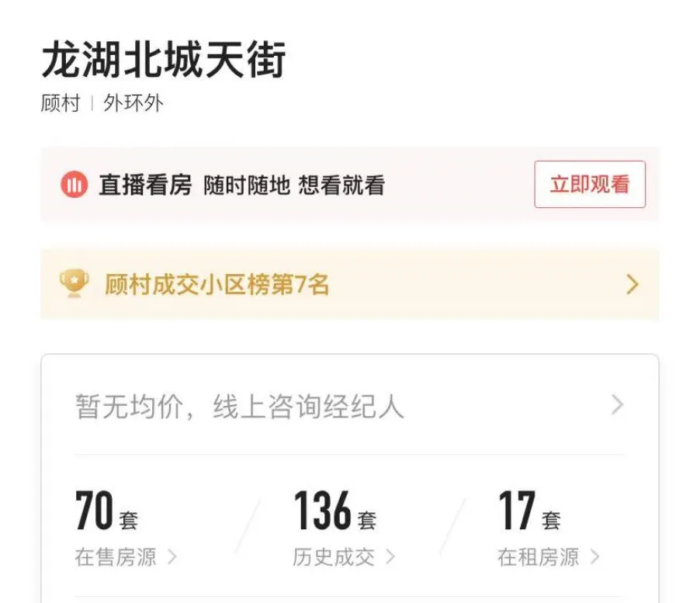The width and height of the screenshot is (700, 603).
Task: Open the 在租房源 label
Action: 538,556
